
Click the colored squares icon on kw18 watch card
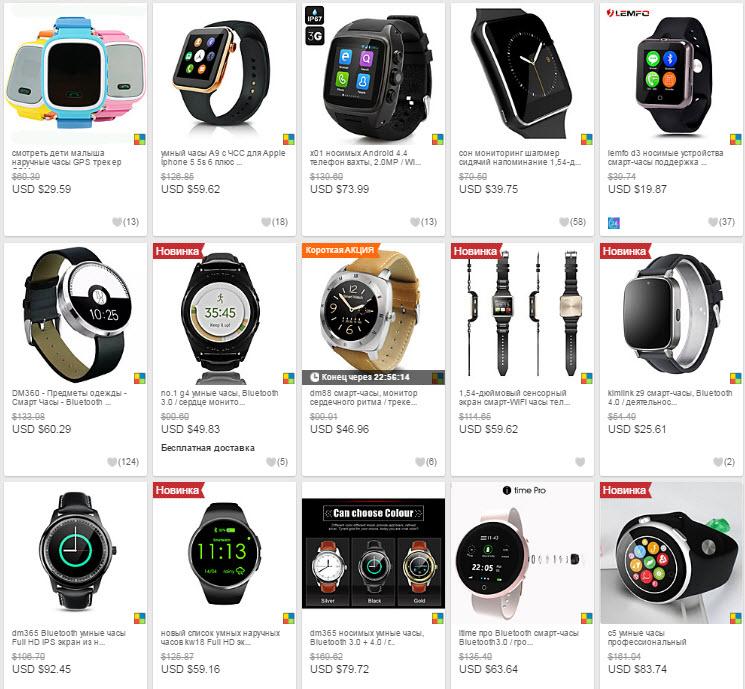289,618
